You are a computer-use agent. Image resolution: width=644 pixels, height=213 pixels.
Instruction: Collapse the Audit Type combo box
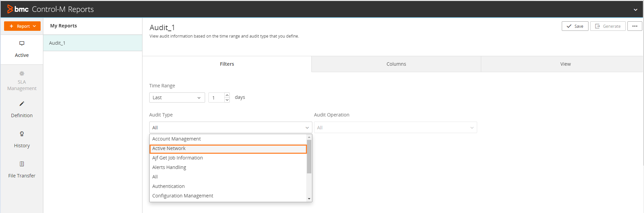pos(307,128)
